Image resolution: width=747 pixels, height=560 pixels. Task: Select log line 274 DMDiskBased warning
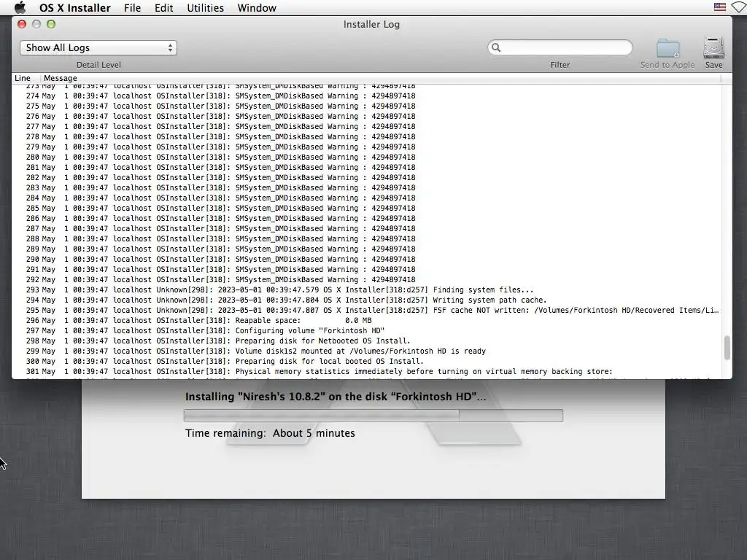(367, 96)
